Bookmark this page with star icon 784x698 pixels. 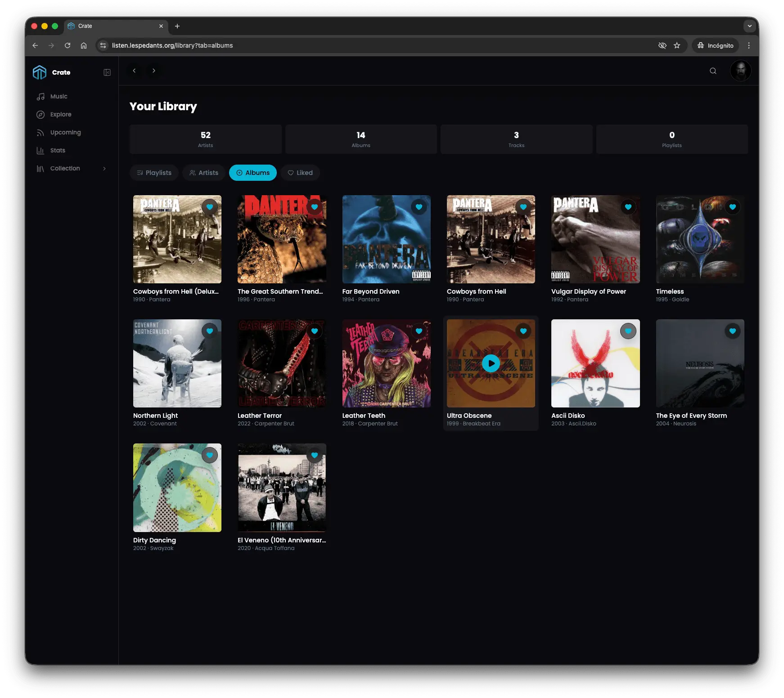pos(677,45)
